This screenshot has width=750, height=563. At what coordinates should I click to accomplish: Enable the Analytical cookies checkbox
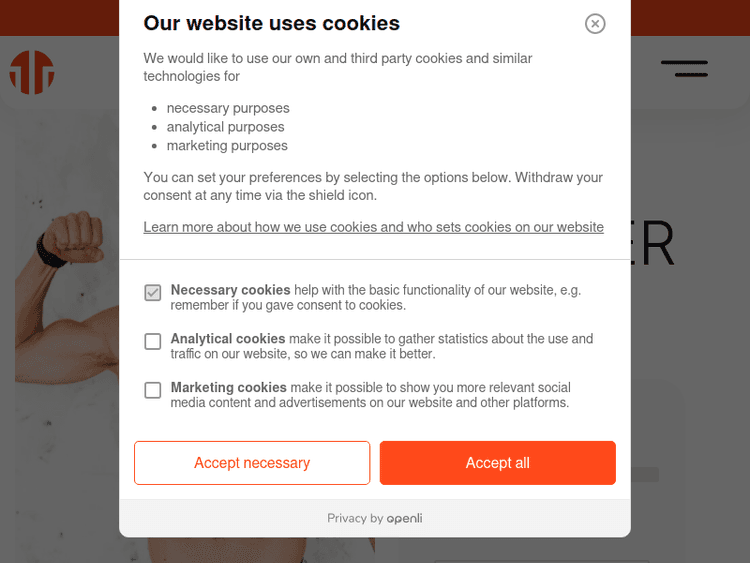(153, 342)
